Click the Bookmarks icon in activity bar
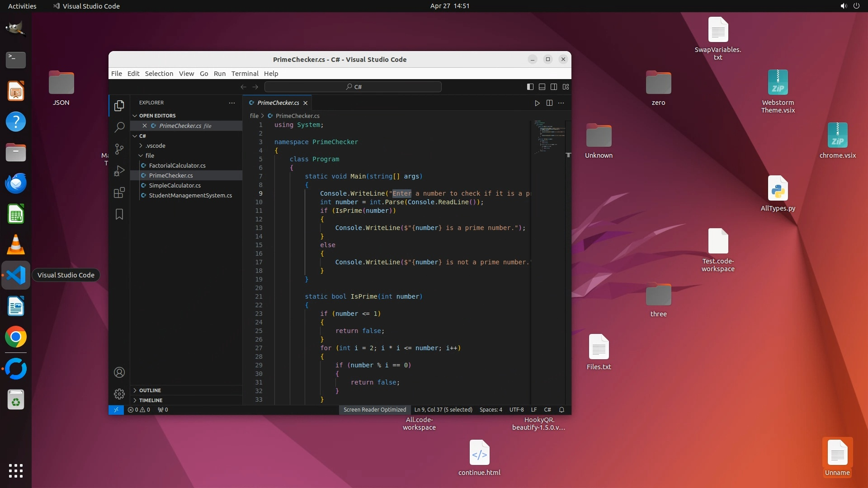Image resolution: width=868 pixels, height=488 pixels. pyautogui.click(x=119, y=214)
